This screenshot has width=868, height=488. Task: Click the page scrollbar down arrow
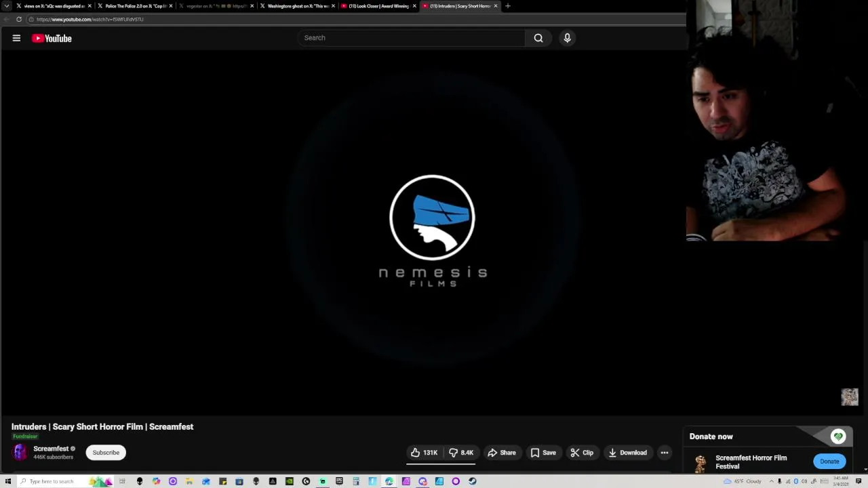coord(865,469)
